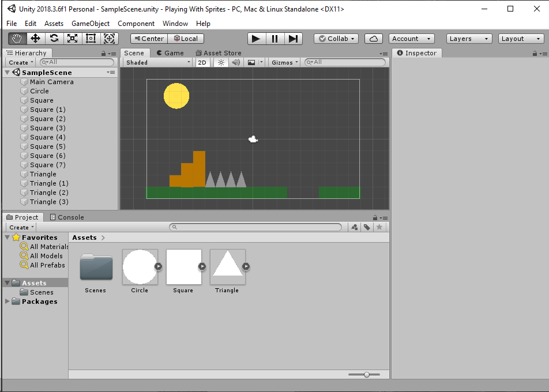Screen dimensions: 549x392
Task: Mute scene view audio
Action: coord(236,62)
